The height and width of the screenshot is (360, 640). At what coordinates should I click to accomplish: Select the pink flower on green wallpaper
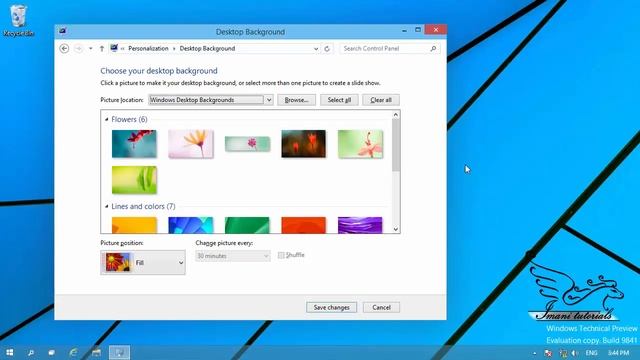click(360, 144)
